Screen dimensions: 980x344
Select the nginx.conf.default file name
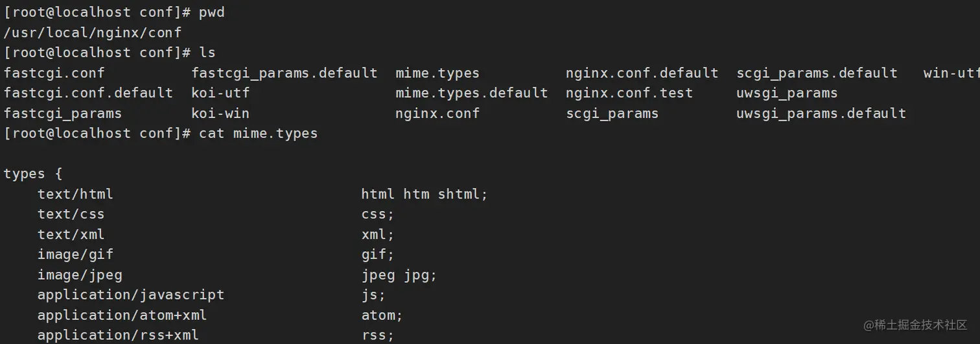pyautogui.click(x=642, y=73)
